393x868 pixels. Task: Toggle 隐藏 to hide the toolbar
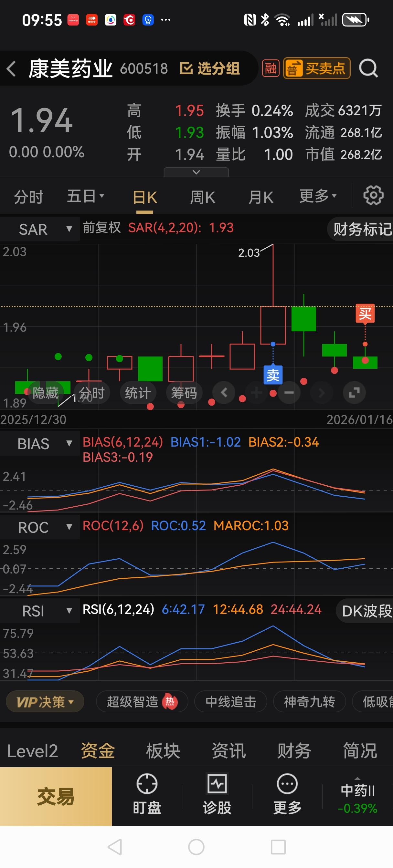[46, 393]
